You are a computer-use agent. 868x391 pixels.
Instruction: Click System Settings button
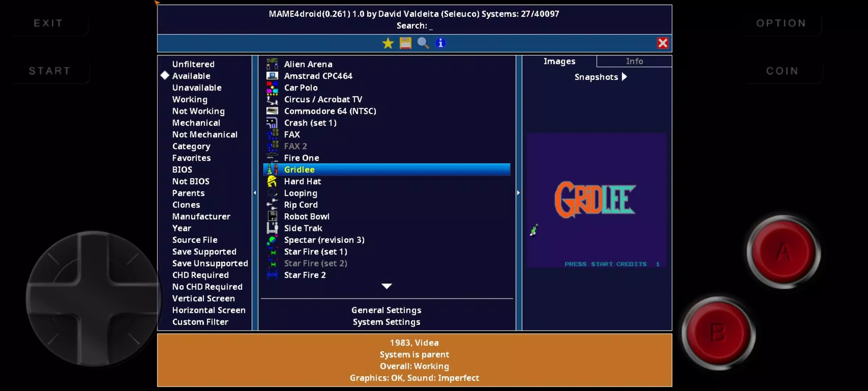point(386,322)
